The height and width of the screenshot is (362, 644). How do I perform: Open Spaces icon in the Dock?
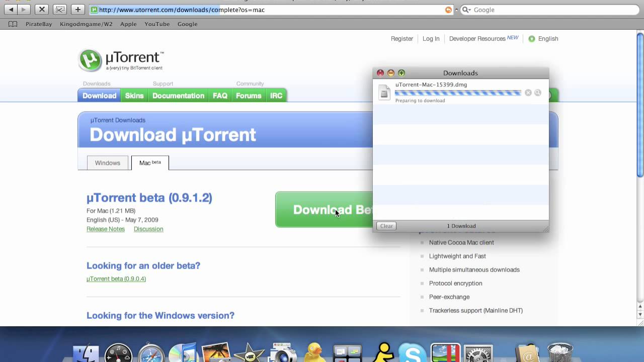(348, 353)
